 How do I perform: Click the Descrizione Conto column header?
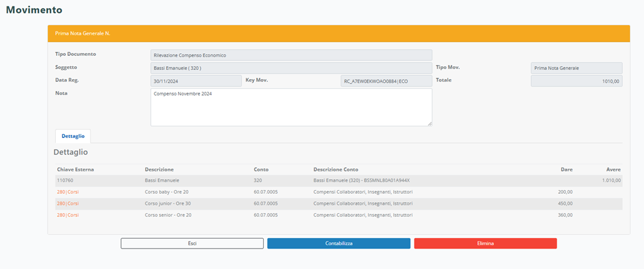[336, 169]
